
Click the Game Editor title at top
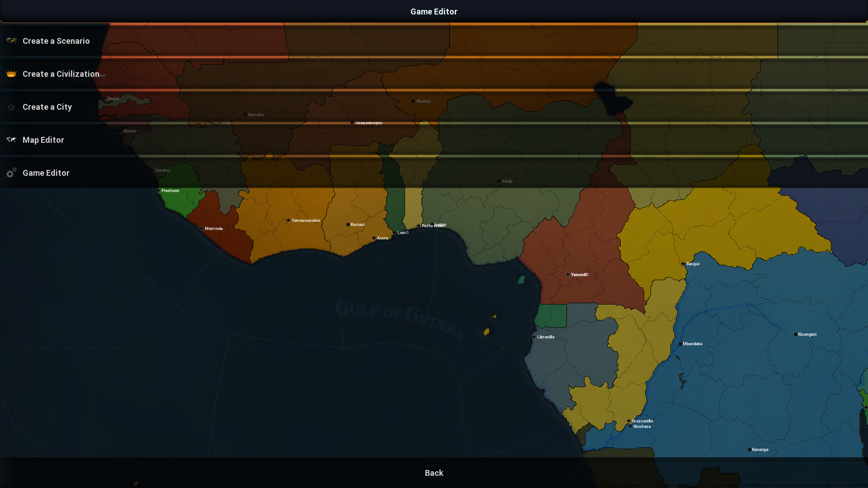tap(434, 12)
